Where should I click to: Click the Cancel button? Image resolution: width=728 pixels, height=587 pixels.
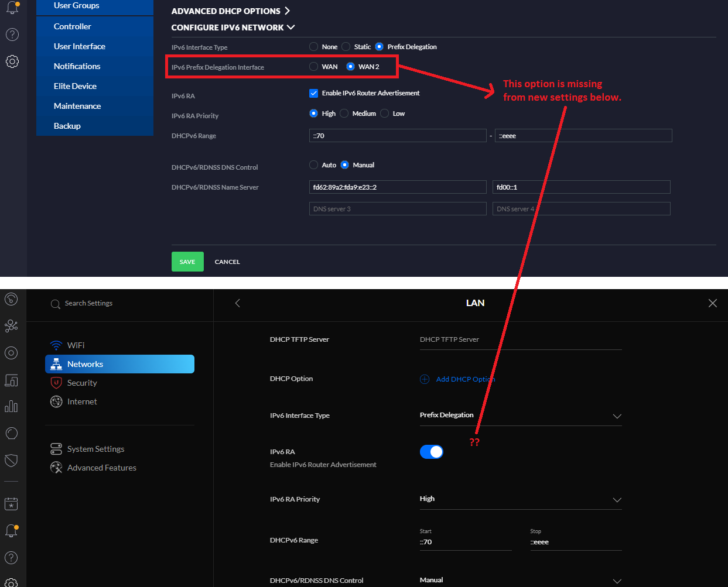227,262
